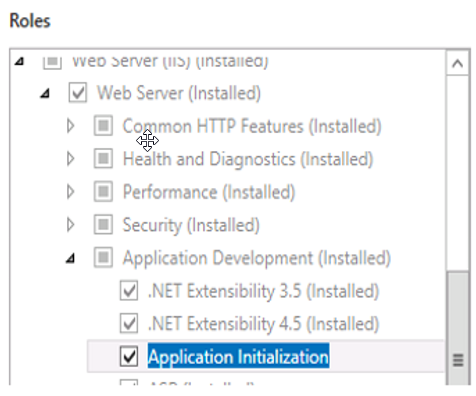
Task: Expand Common HTTP Features node
Action: 70,126
